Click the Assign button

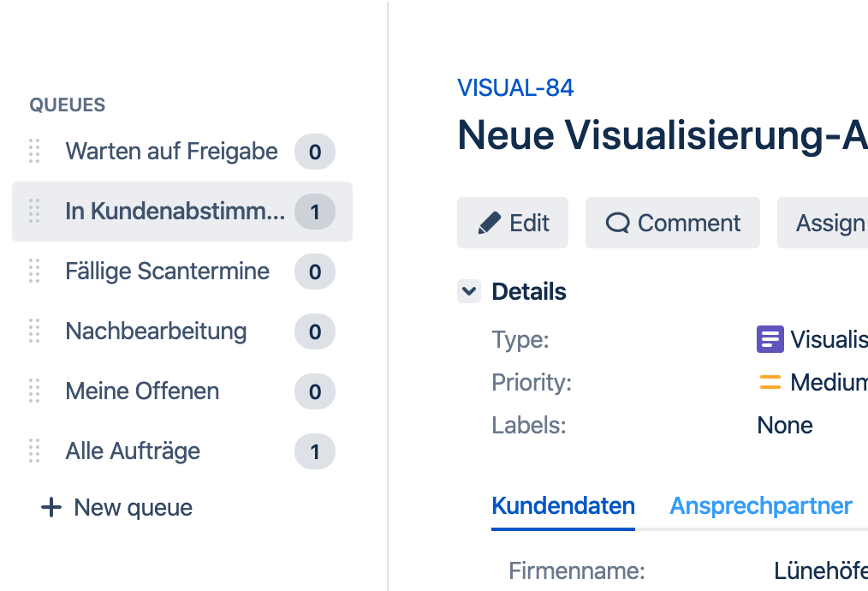(823, 223)
